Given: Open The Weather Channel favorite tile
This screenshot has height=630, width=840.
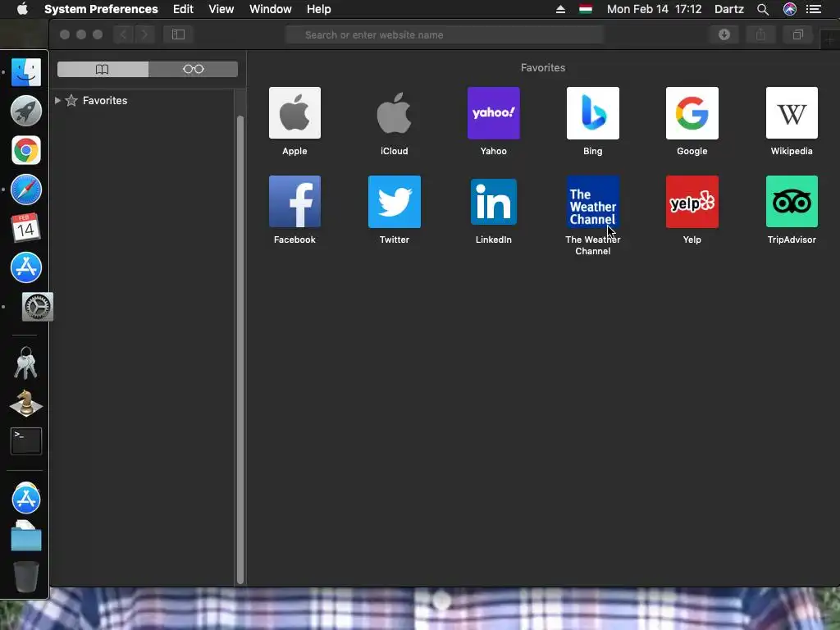Looking at the screenshot, I should coord(592,202).
